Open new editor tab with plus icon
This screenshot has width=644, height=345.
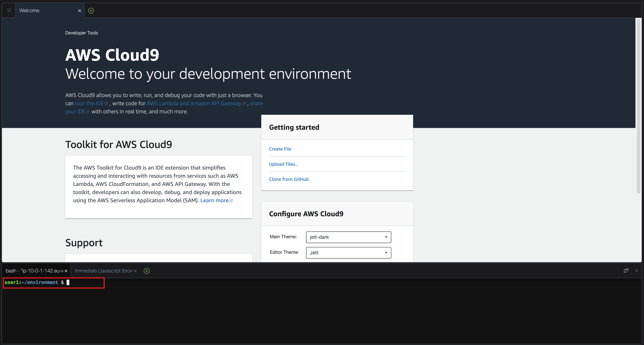[x=91, y=11]
